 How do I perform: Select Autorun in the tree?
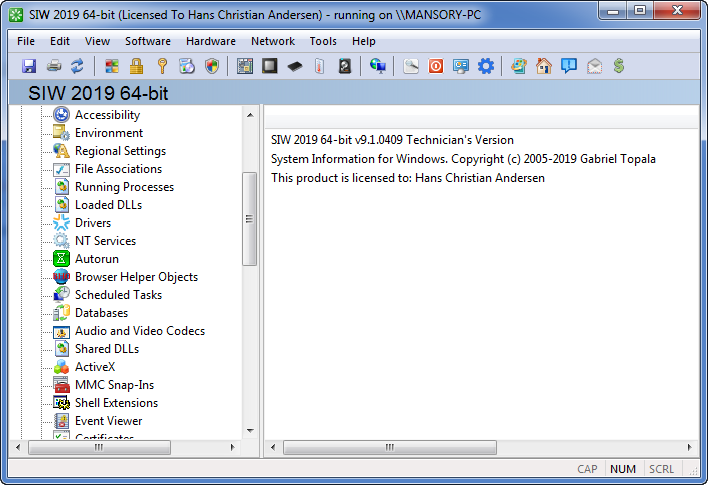[x=97, y=259]
